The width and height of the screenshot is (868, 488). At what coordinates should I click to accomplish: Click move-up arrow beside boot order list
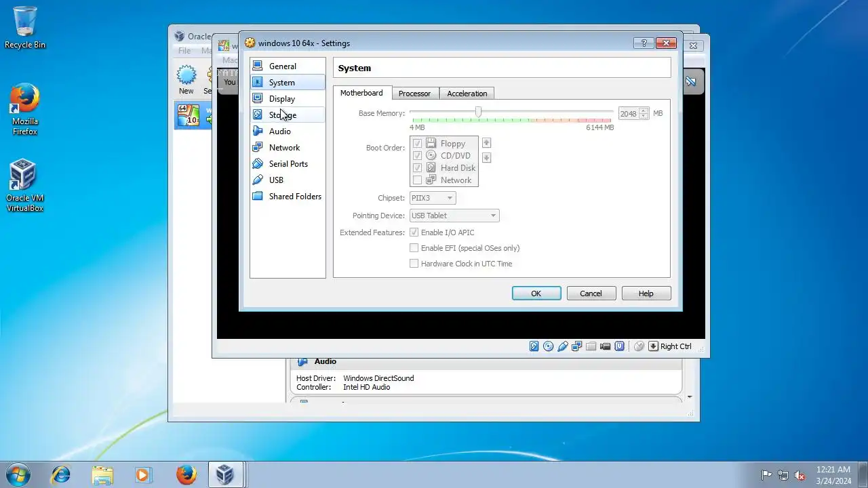click(486, 143)
